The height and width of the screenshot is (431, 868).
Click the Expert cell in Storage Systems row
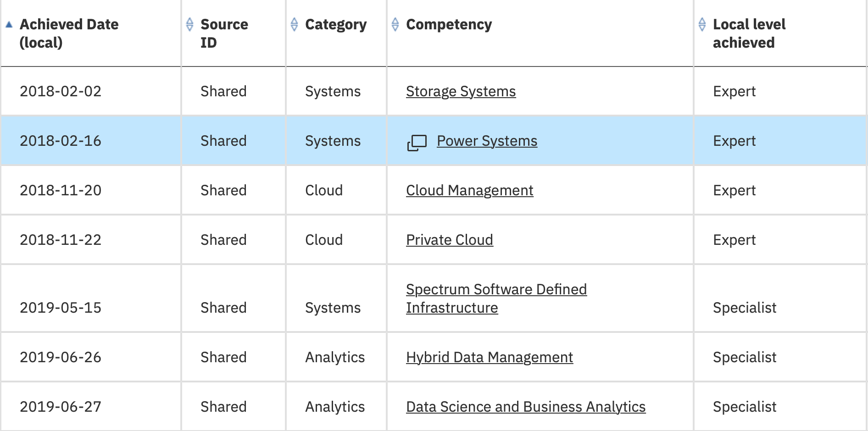pyautogui.click(x=734, y=92)
